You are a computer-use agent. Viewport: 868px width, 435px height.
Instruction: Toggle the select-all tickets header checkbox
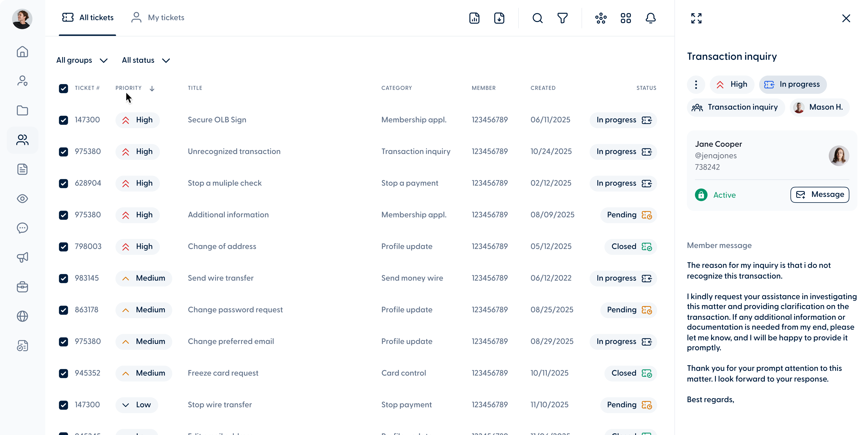click(x=63, y=88)
